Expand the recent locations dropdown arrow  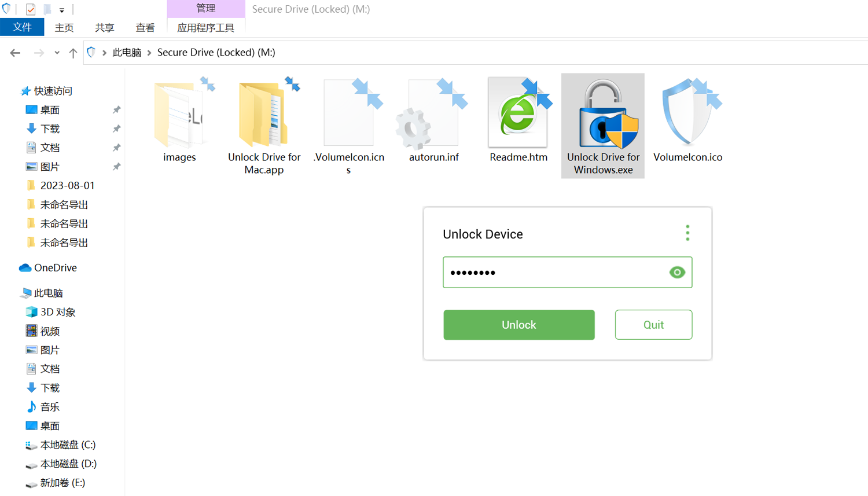click(x=57, y=53)
